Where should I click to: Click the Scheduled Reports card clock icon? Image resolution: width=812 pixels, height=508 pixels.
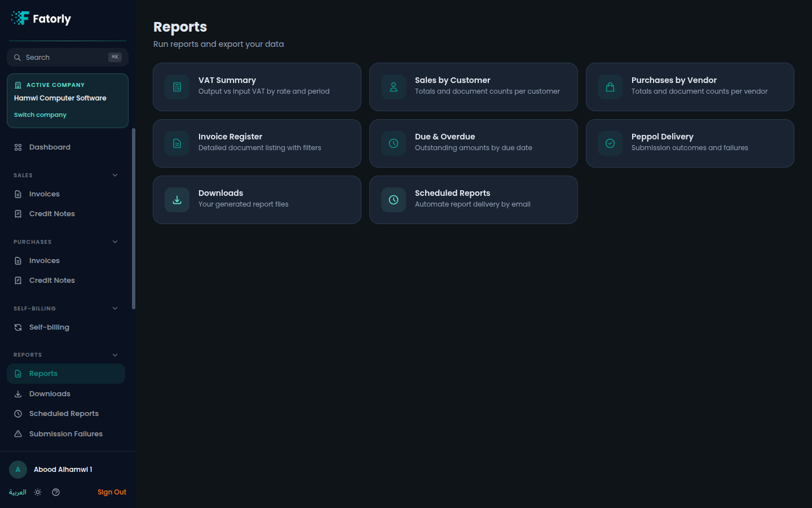coord(394,200)
